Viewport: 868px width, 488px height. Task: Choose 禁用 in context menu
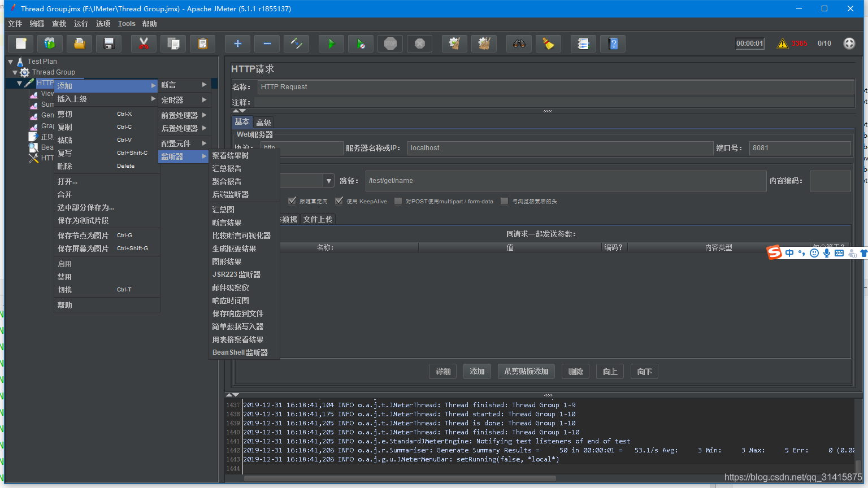106,277
